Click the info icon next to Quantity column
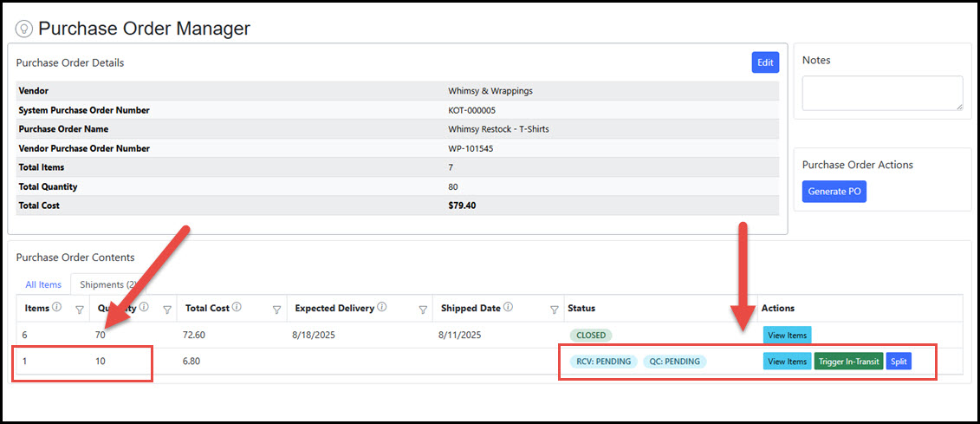Screen dimensions: 980x424 [144, 307]
